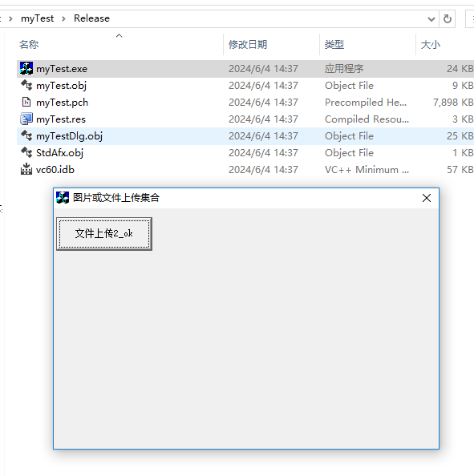Go to the myTest breadcrumb folder

37,18
